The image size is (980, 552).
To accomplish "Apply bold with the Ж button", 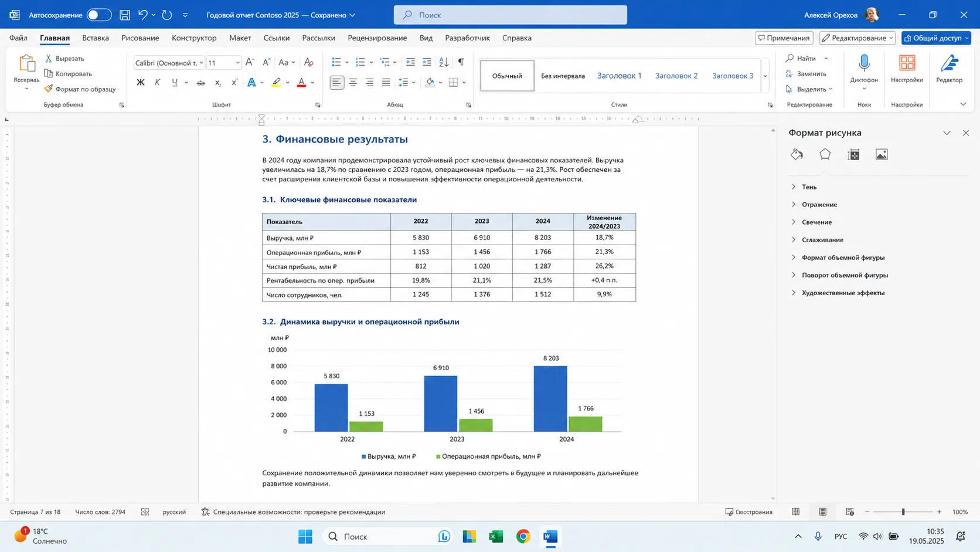I will (x=140, y=83).
